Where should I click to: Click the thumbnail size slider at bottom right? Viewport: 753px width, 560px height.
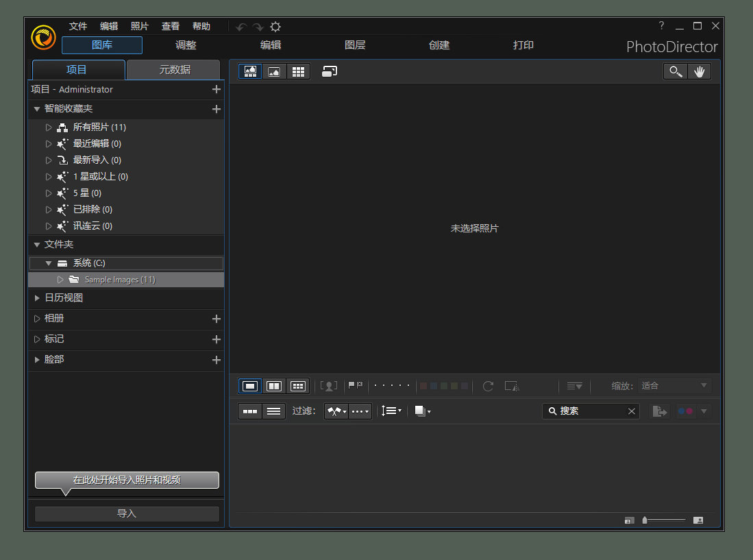[663, 520]
